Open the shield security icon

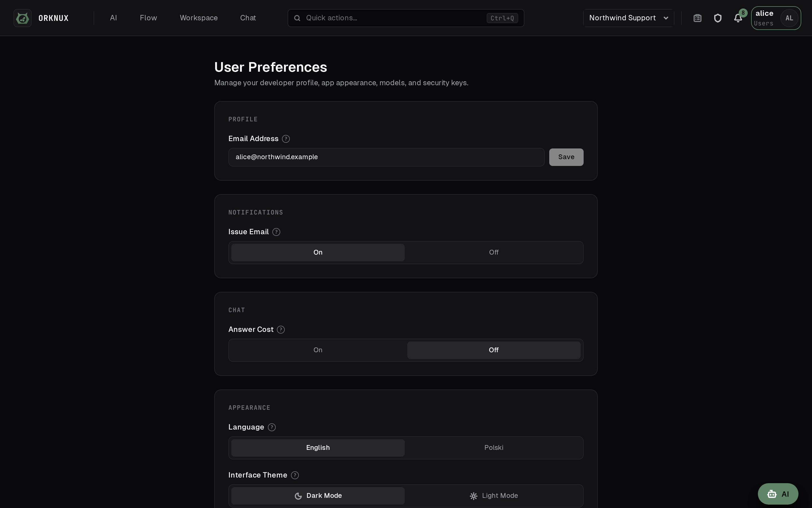pos(717,18)
